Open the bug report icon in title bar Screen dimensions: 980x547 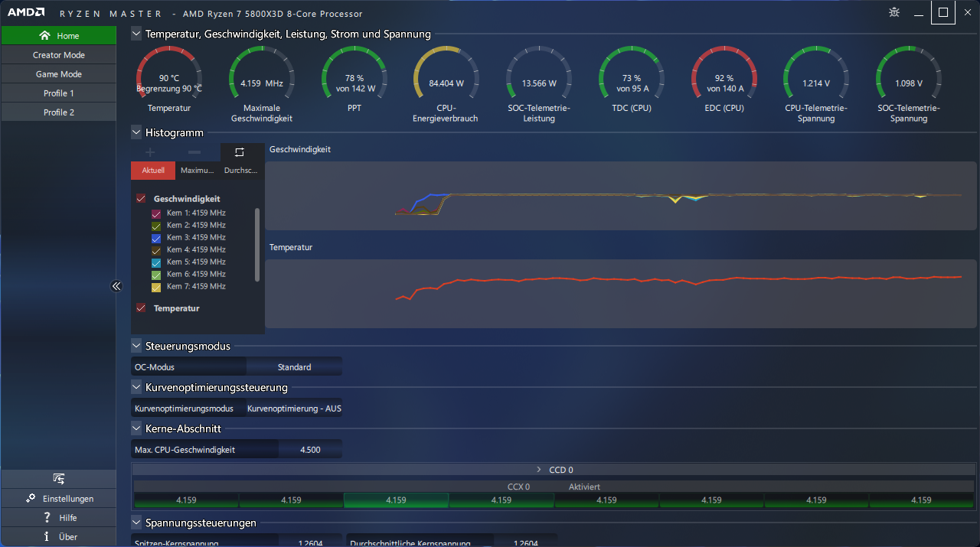[x=894, y=12]
